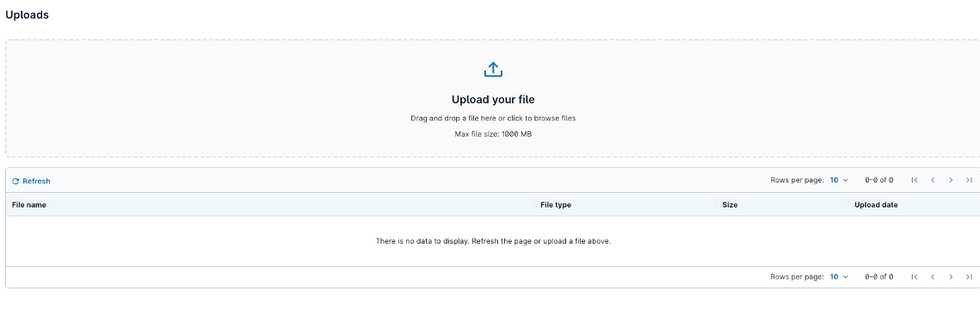Go to next page in bottom pagination

951,276
